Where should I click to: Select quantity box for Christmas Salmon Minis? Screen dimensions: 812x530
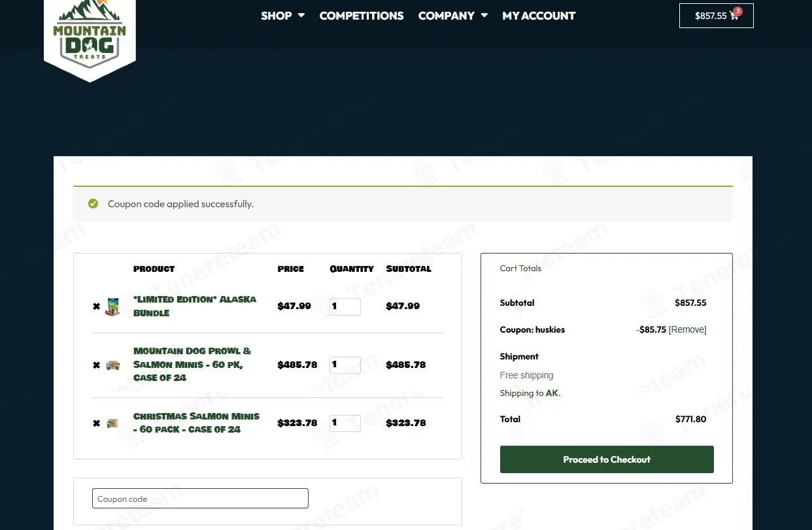[345, 423]
